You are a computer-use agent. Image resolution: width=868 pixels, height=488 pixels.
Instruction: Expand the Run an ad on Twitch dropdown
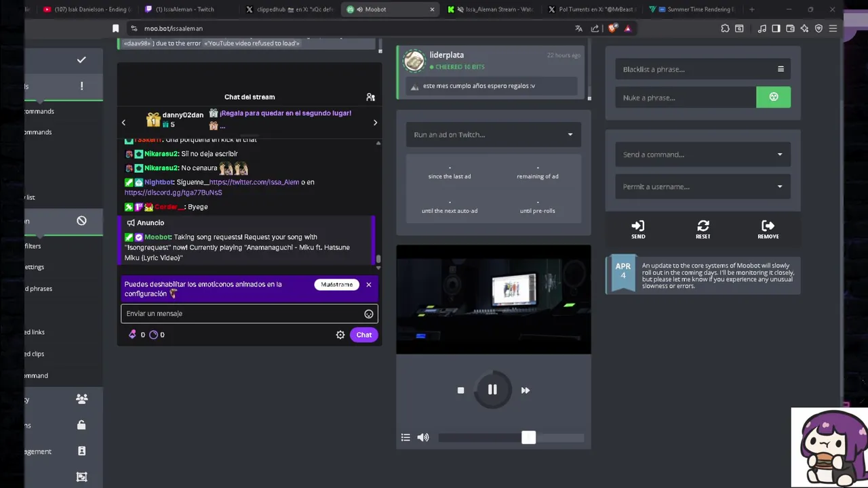click(x=494, y=134)
